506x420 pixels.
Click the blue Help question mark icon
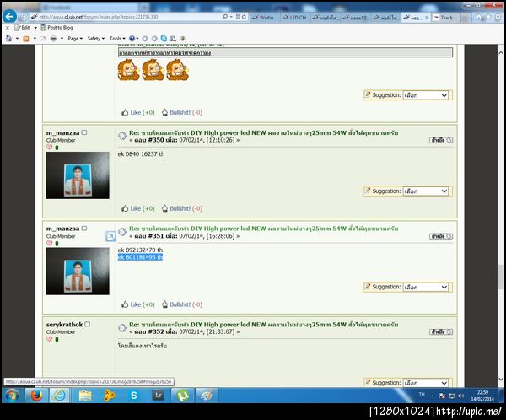pyautogui.click(x=132, y=39)
